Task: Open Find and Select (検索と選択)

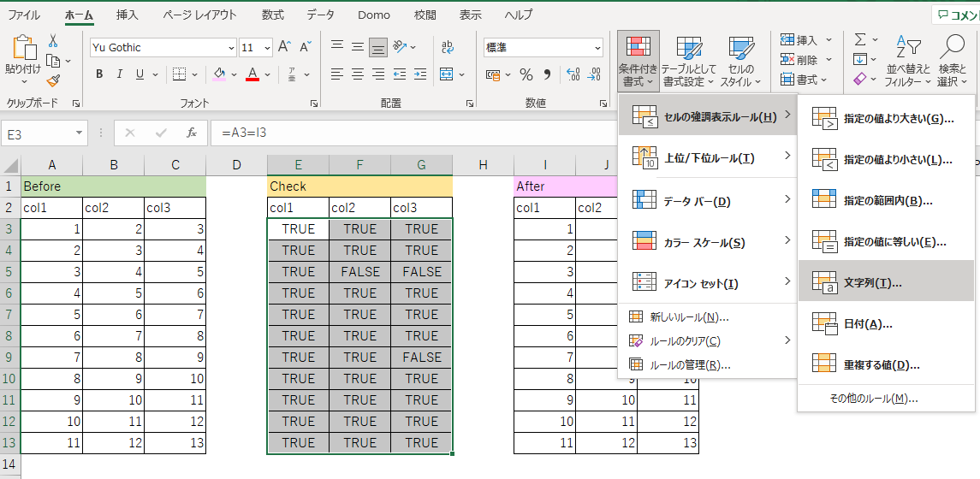Action: [x=952, y=62]
